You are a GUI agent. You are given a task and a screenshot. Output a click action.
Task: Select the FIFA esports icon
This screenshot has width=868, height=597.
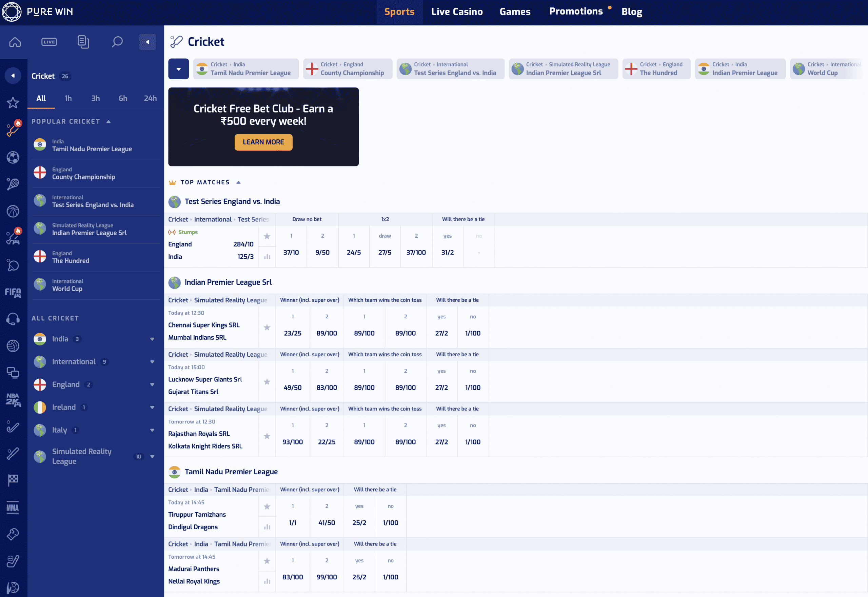point(13,293)
